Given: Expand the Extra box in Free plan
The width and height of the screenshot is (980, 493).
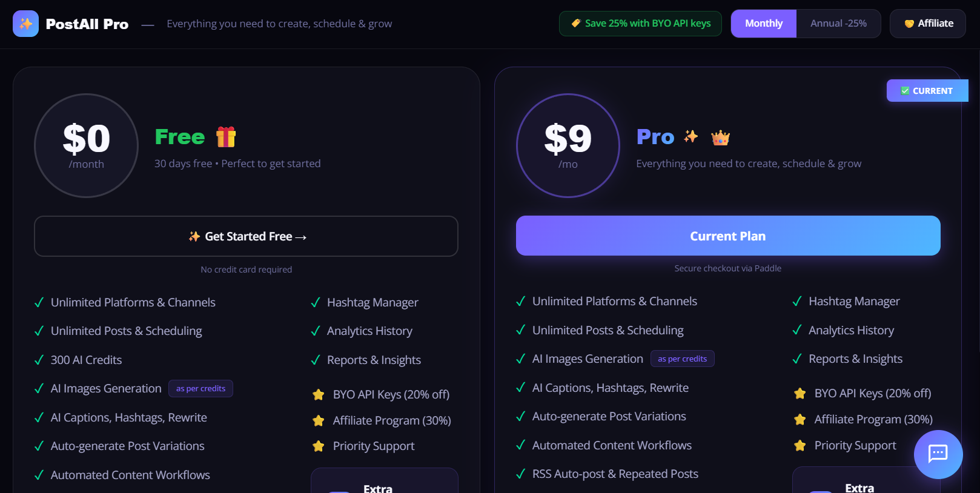Looking at the screenshot, I should [x=385, y=481].
